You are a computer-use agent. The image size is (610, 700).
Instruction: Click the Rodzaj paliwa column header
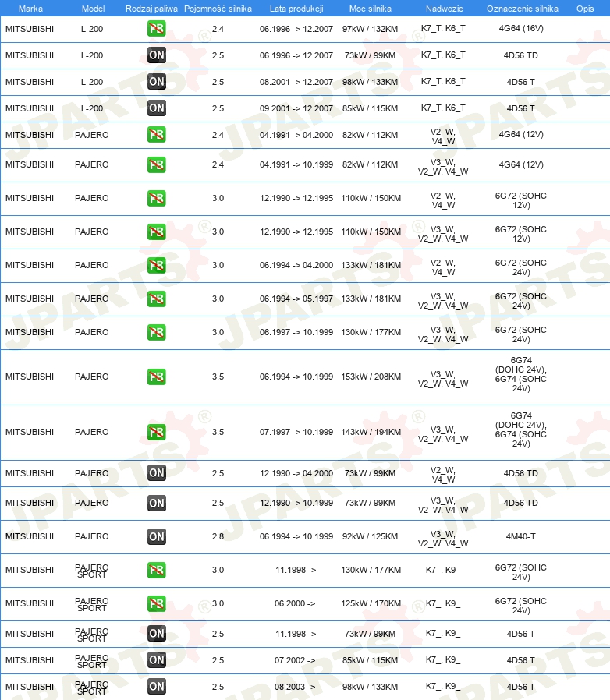pos(151,9)
